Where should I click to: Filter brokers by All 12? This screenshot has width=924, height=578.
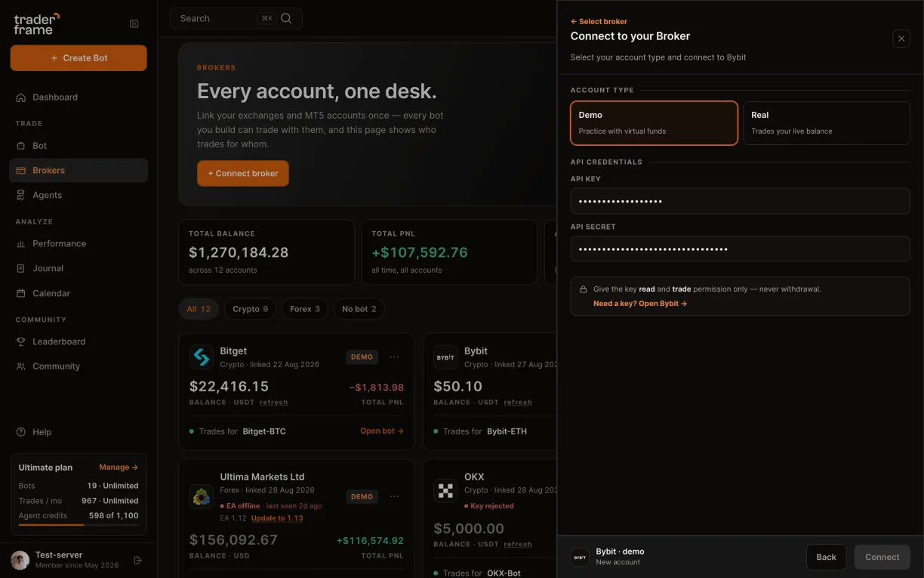(199, 309)
